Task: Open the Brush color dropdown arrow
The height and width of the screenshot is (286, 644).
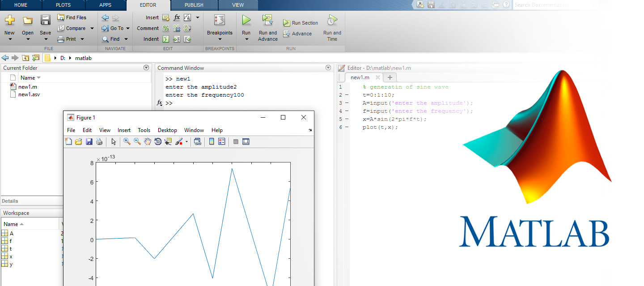Action: click(186, 141)
